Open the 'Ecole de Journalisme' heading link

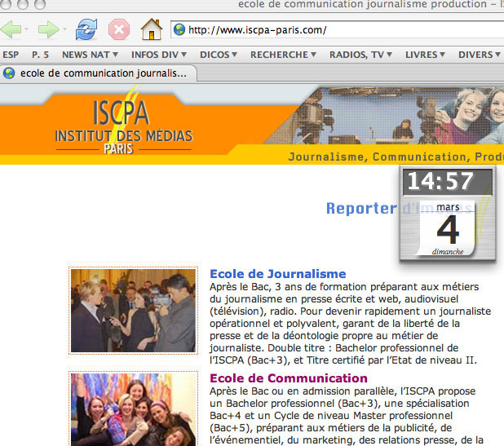(278, 274)
